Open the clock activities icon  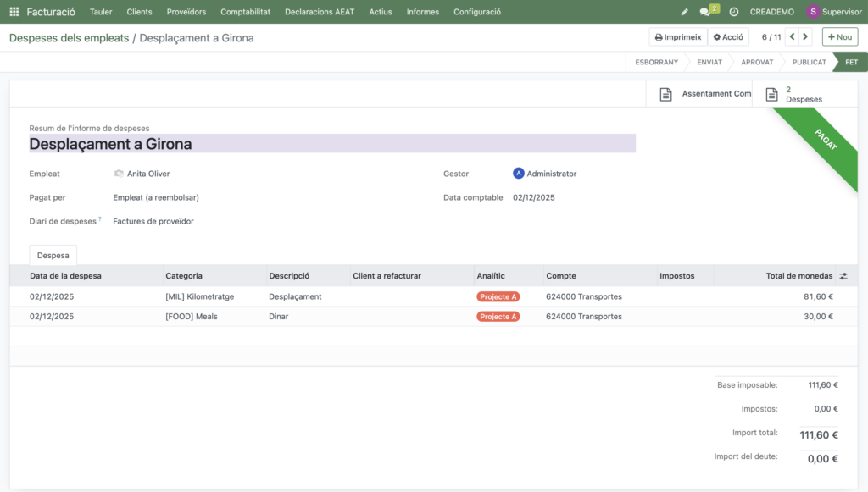[733, 12]
